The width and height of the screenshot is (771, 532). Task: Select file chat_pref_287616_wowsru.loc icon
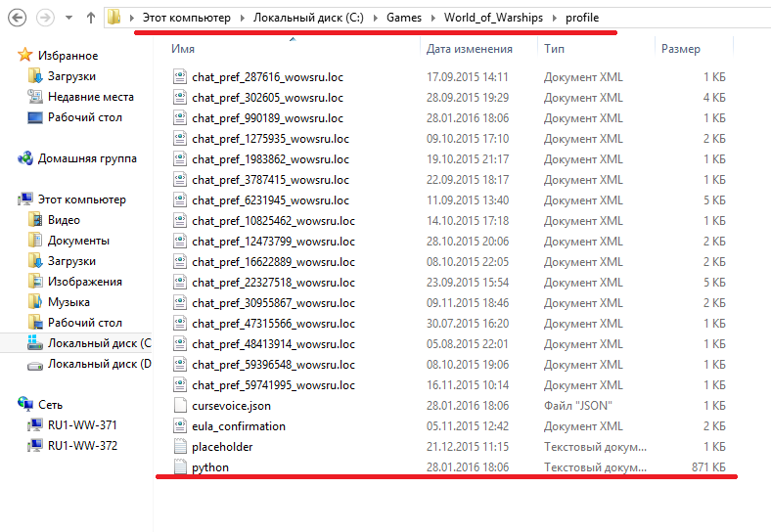click(x=180, y=76)
